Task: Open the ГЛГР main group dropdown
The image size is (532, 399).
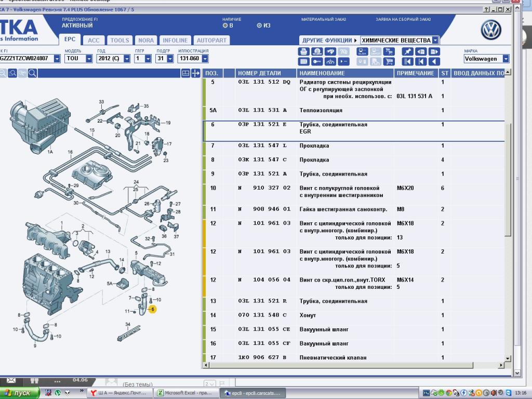Action: (148, 59)
